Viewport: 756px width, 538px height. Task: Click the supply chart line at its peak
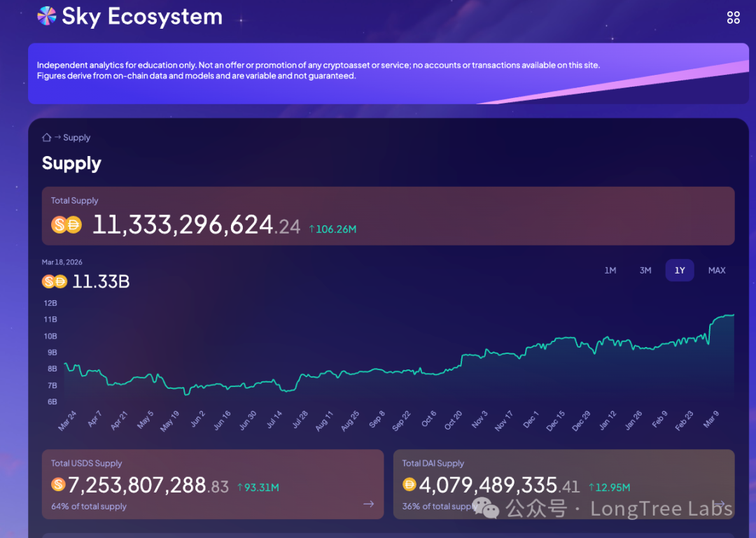click(x=733, y=315)
